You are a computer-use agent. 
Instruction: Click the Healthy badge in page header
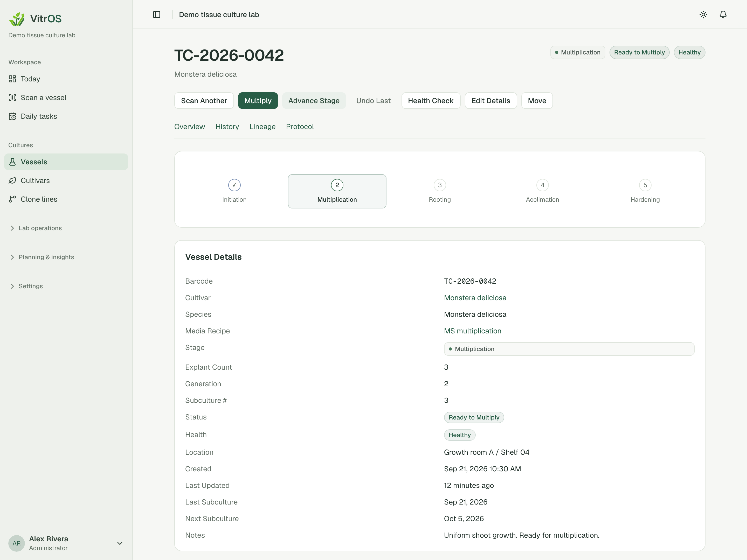[x=689, y=52]
